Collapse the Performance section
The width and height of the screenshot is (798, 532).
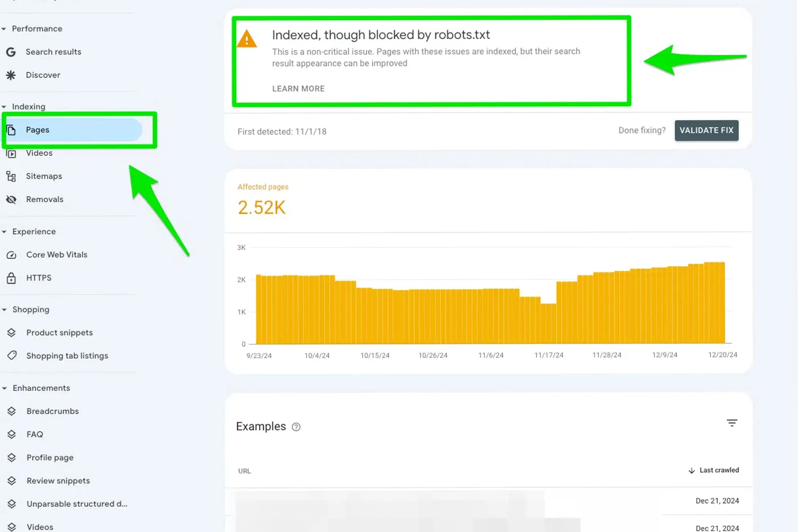coord(4,29)
